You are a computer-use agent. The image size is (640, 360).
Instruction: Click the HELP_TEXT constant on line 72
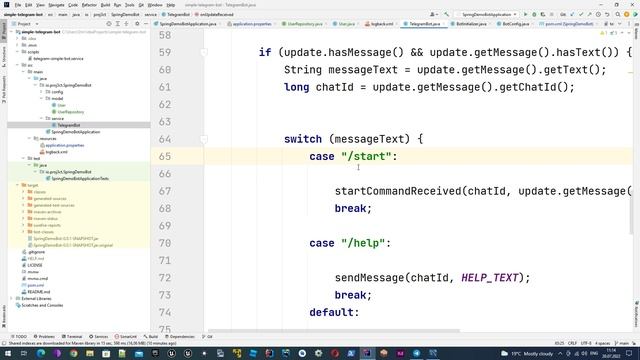(x=490, y=278)
